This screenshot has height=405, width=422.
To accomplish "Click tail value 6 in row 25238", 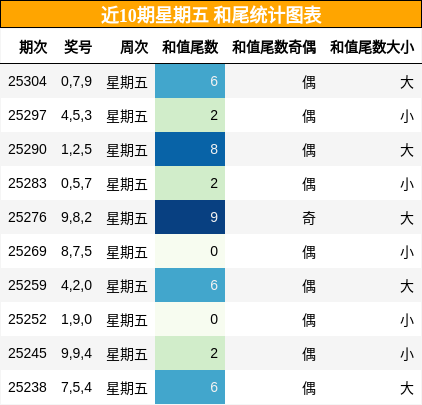I will click(190, 387).
